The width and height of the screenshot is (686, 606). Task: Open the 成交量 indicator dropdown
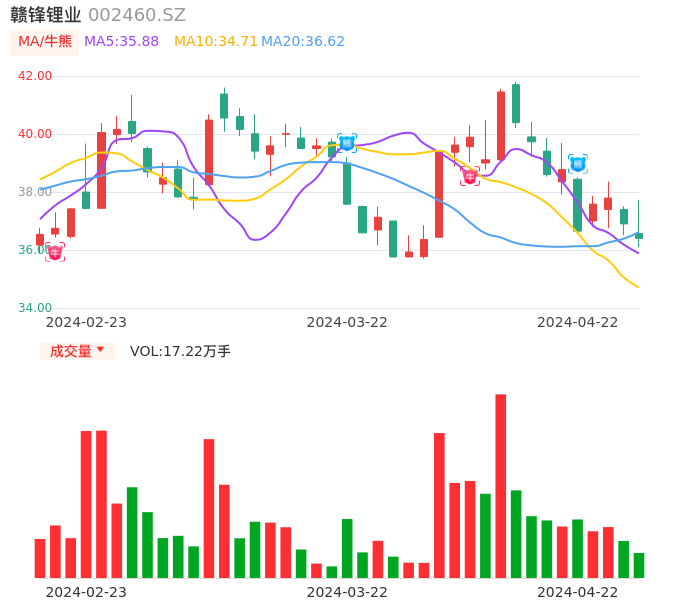[77, 351]
